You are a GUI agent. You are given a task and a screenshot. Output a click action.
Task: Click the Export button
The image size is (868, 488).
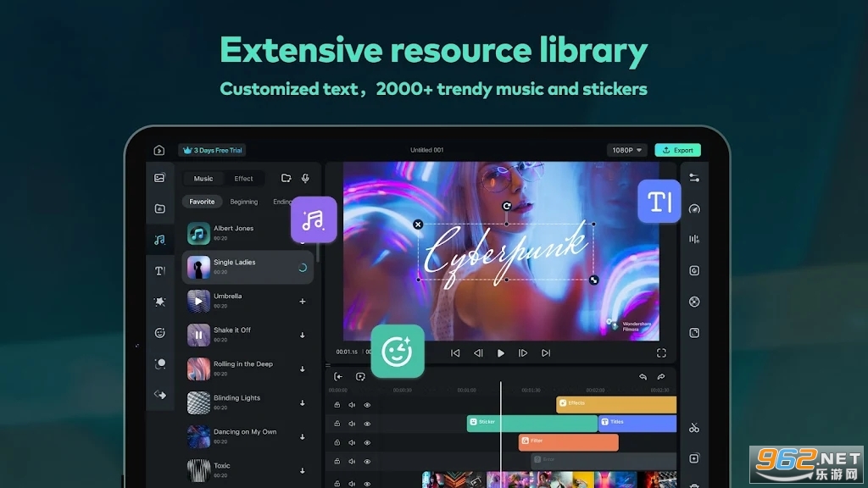(x=677, y=150)
